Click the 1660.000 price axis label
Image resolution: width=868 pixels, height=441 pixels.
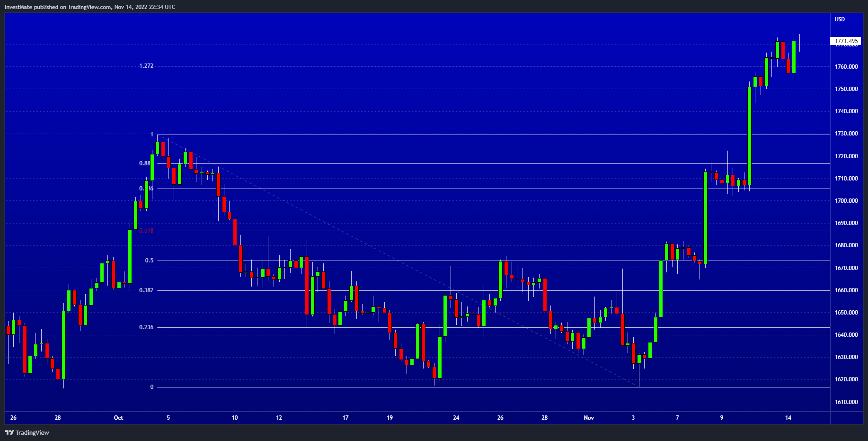pyautogui.click(x=846, y=290)
